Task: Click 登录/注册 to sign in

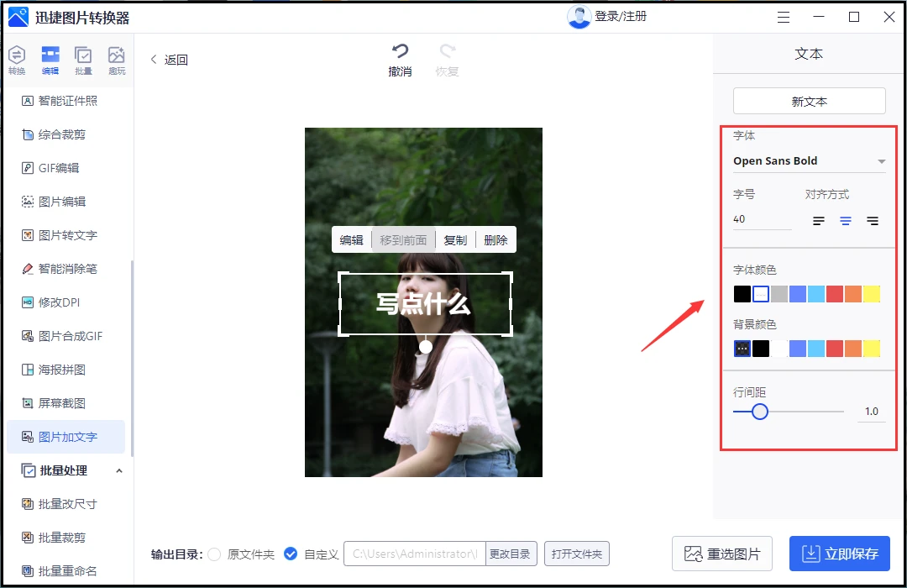Action: pyautogui.click(x=621, y=16)
